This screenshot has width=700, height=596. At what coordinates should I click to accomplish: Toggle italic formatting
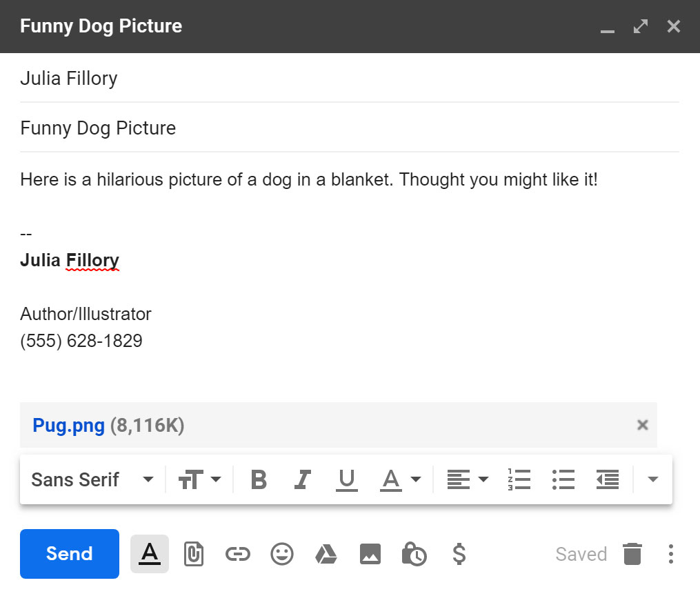[302, 479]
